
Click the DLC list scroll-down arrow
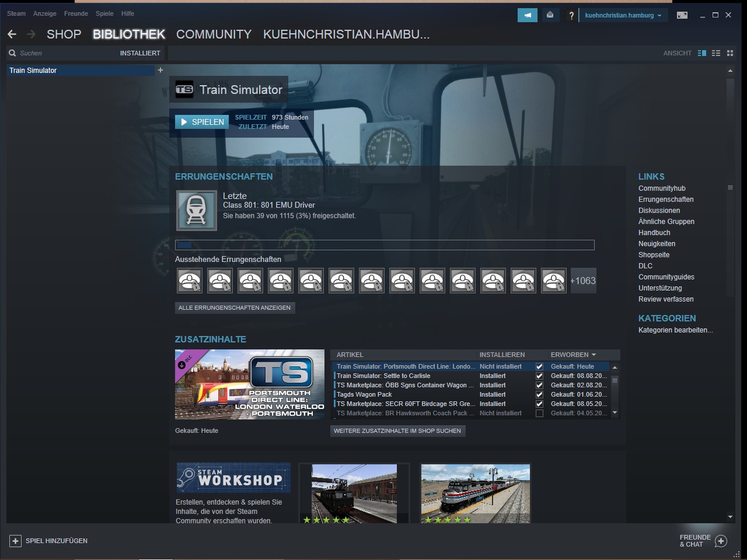click(x=615, y=413)
